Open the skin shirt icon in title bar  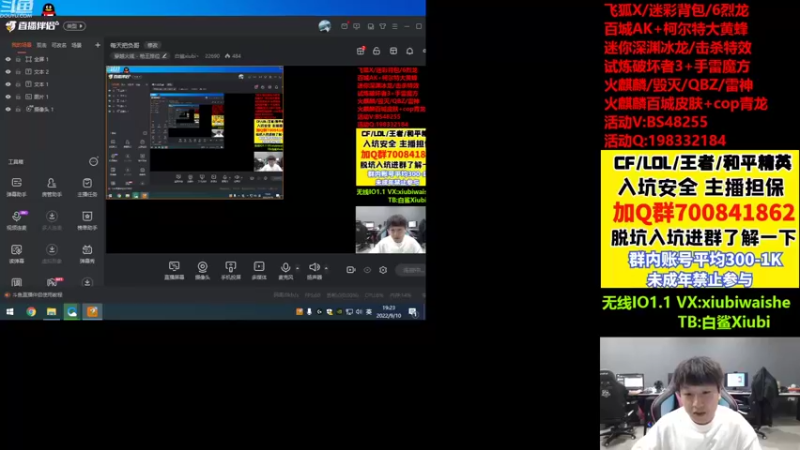click(383, 26)
